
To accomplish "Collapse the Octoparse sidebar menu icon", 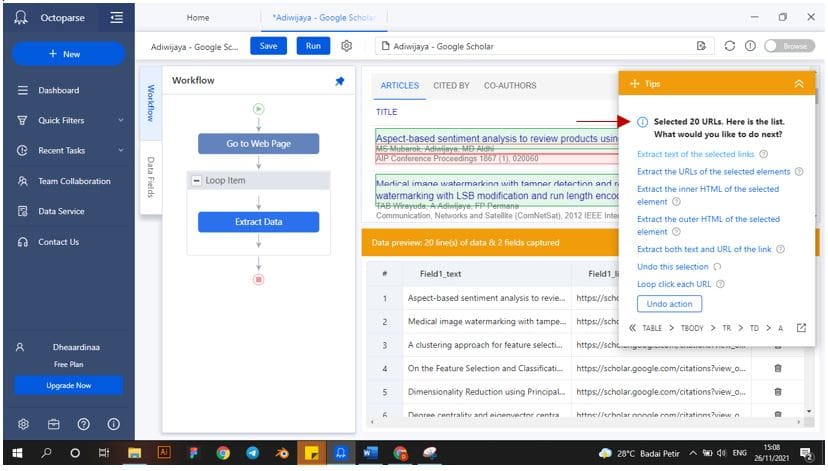I will 117,18.
